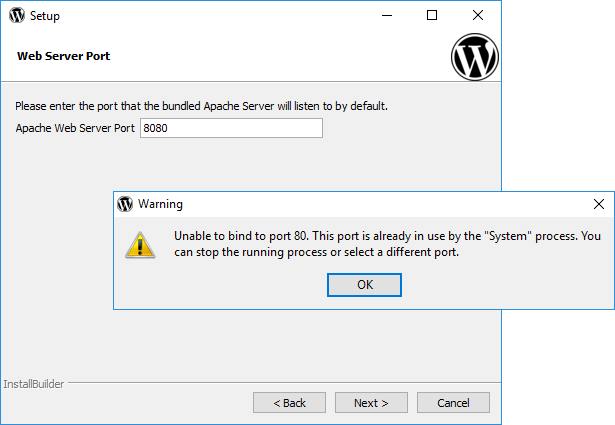This screenshot has height=425, width=615.
Task: Click the WordPress icon in Warning title bar
Action: [125, 204]
